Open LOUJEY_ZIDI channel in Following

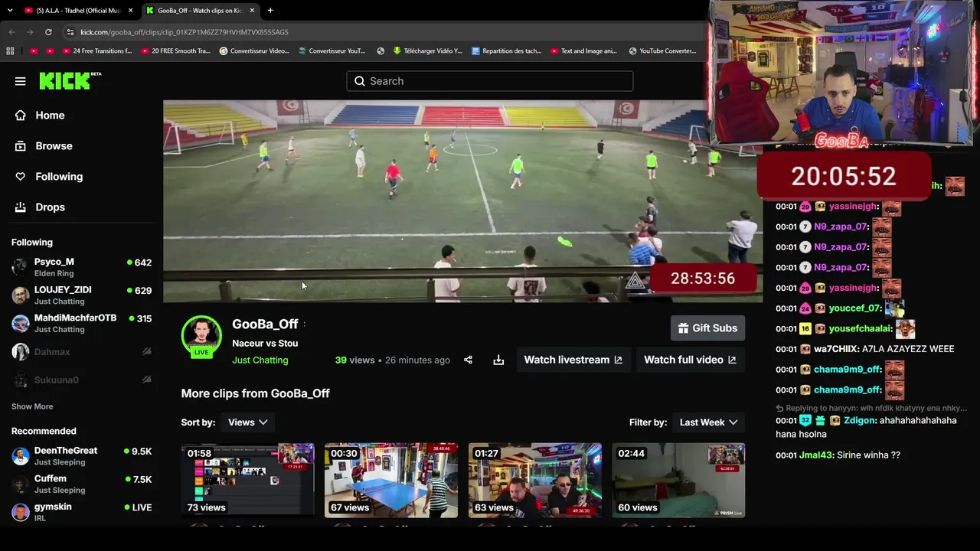(x=82, y=295)
